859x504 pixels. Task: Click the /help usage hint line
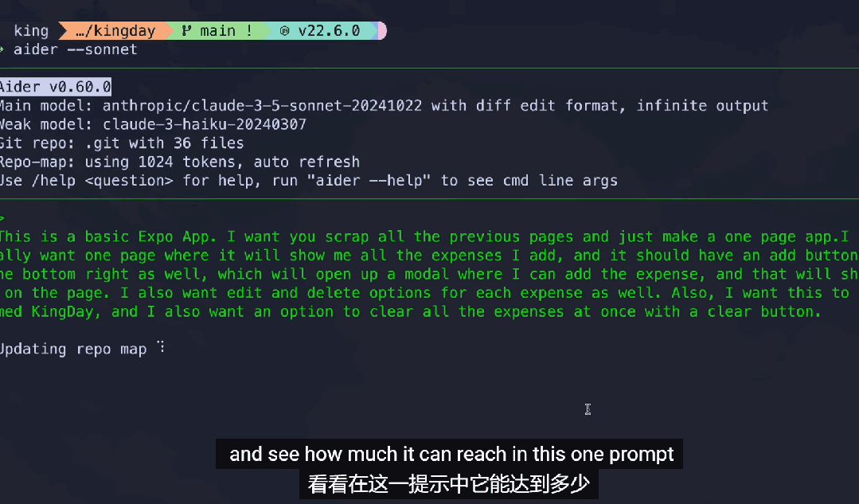click(x=307, y=181)
